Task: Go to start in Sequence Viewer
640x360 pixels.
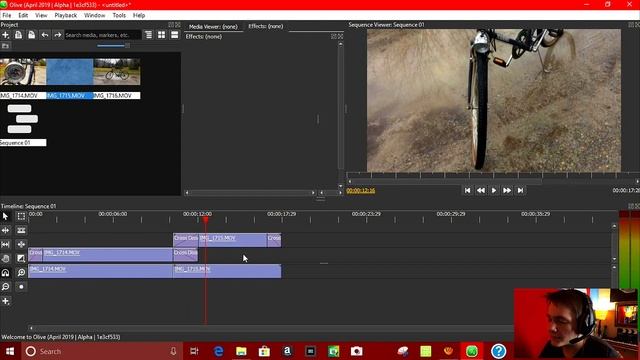Action: click(x=467, y=190)
